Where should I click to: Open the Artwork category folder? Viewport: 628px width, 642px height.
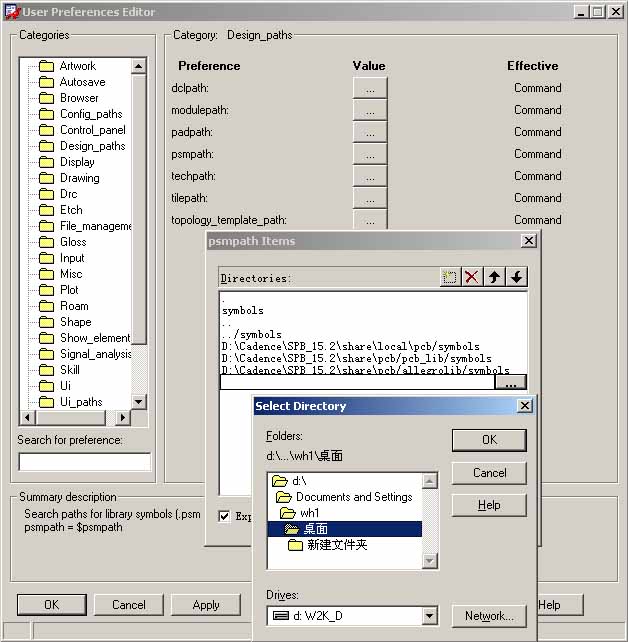click(x=68, y=66)
